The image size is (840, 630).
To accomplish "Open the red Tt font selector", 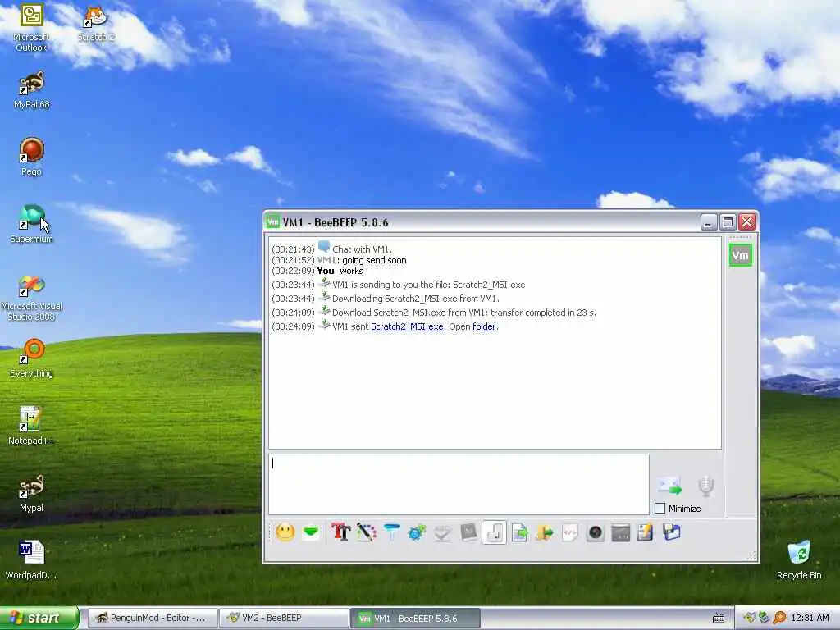I will pos(340,532).
